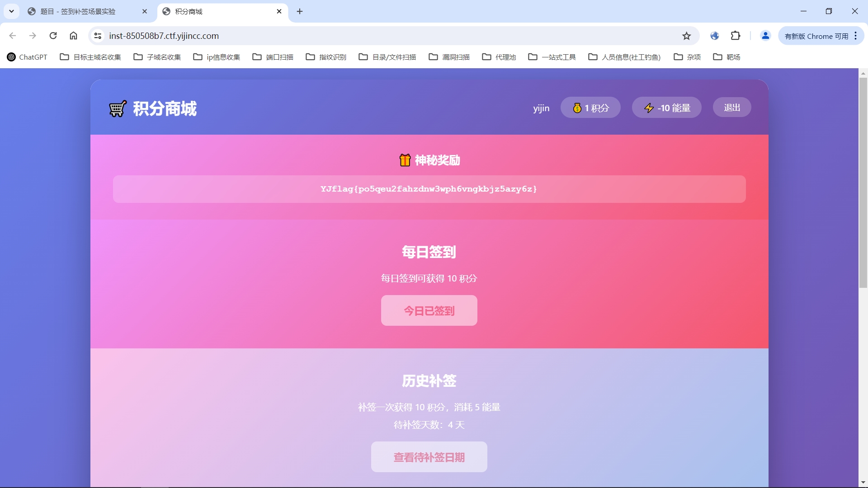Open the extensions puzzle icon
The image size is (868, 488).
[x=736, y=36]
